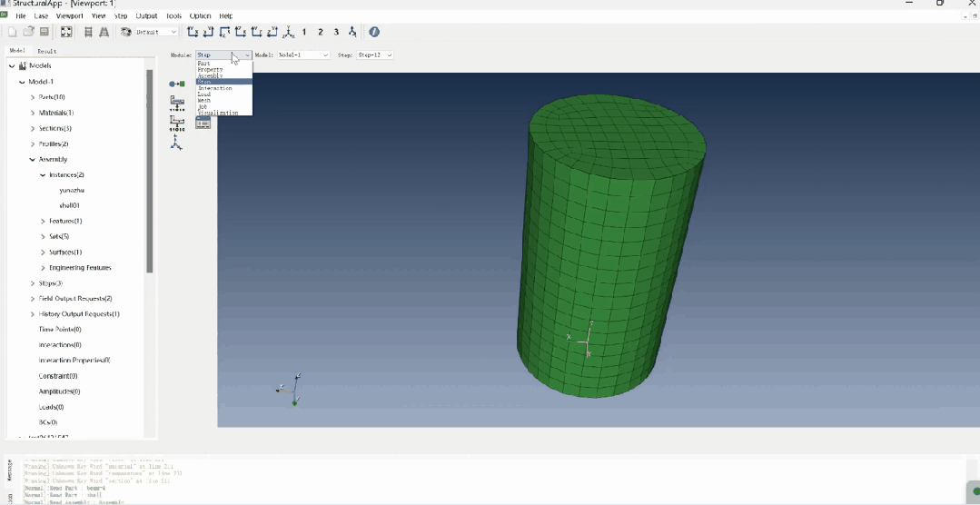
Task: Click the create step icon
Action: (x=177, y=84)
